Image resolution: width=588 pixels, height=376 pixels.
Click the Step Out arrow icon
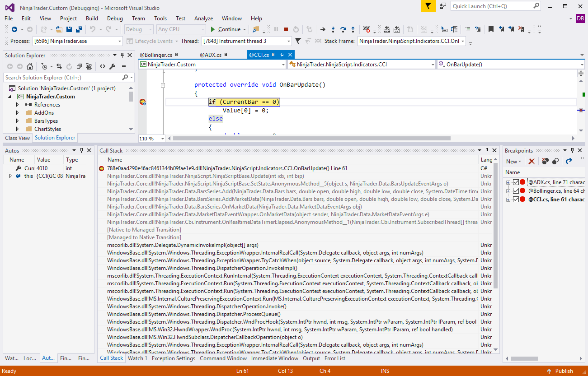coord(353,29)
